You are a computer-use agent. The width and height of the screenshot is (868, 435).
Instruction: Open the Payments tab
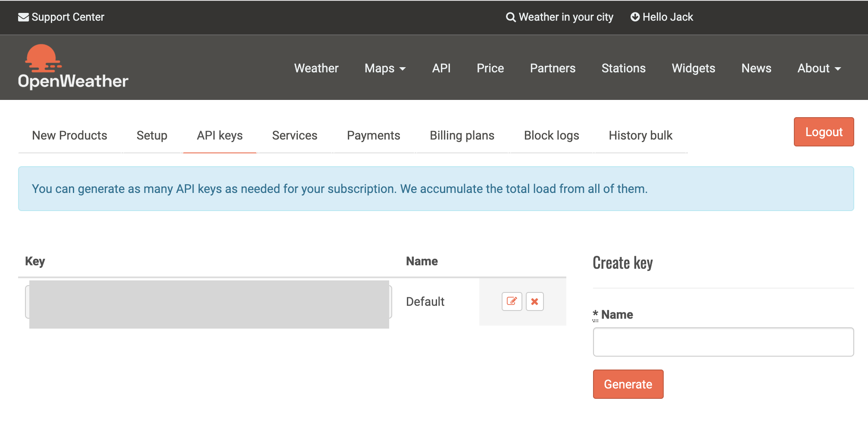point(374,135)
